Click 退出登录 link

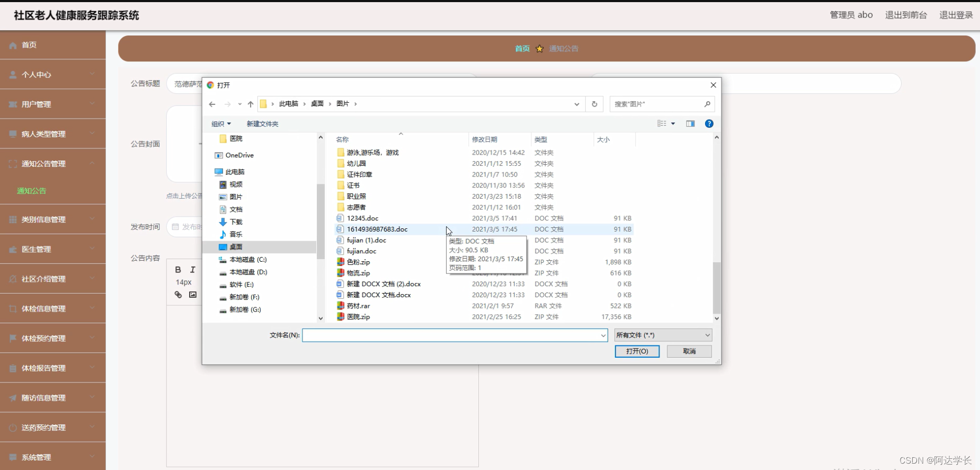click(956, 15)
